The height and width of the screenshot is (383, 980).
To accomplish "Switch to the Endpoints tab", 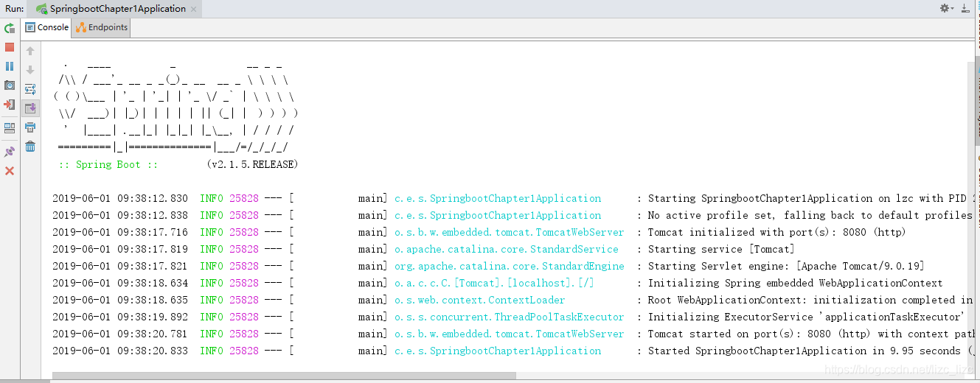I will point(102,27).
